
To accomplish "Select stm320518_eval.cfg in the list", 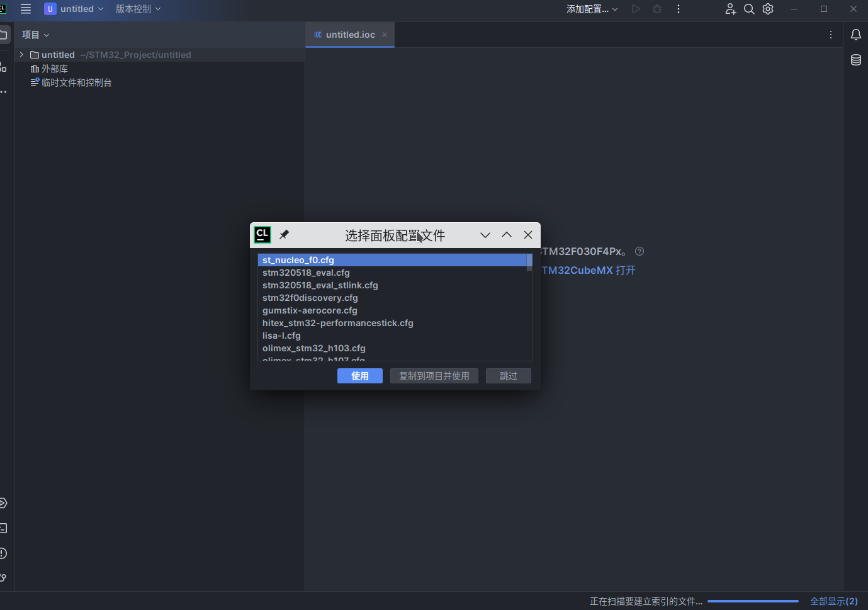I will coord(392,273).
